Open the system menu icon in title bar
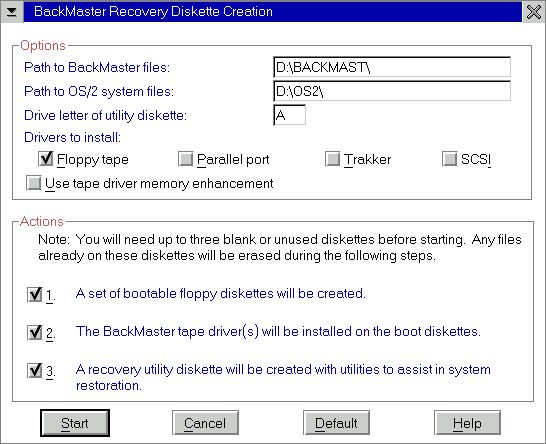Screen dimensions: 546x444 click(12, 11)
